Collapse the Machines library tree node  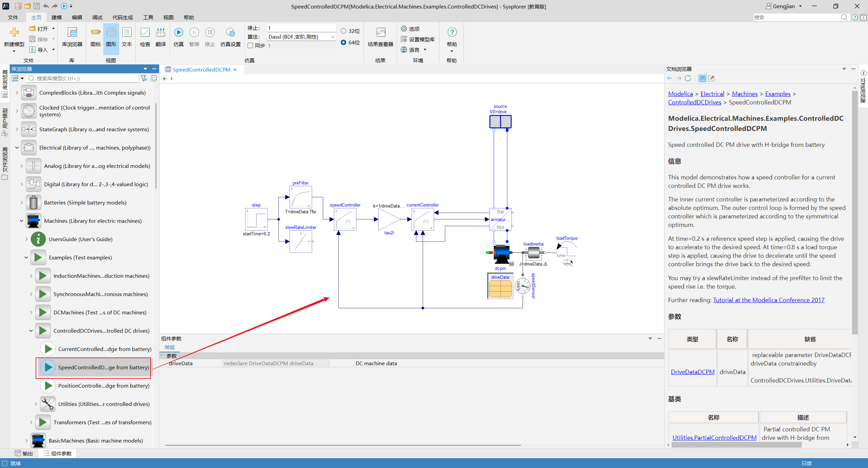coord(22,221)
